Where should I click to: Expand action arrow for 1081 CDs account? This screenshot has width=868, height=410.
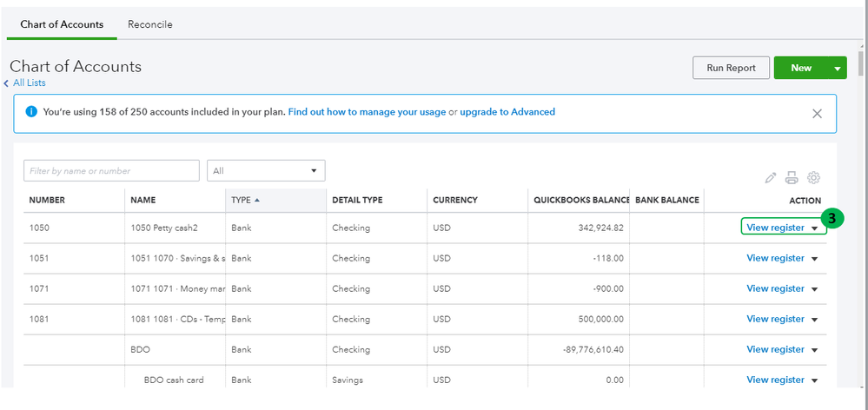pos(815,320)
